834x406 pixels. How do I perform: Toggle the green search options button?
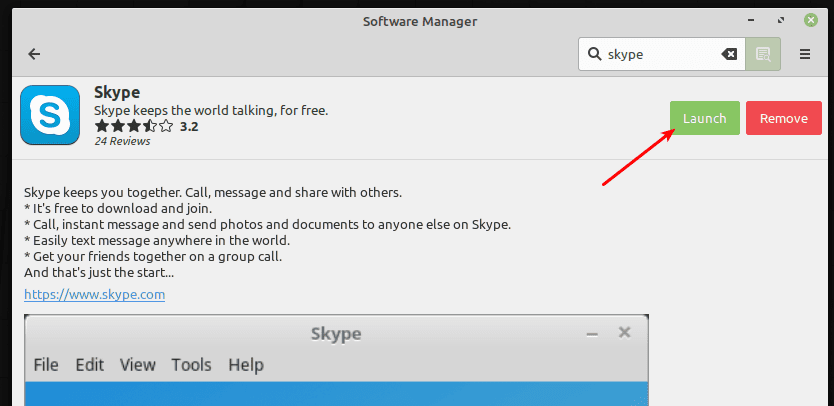click(x=763, y=55)
